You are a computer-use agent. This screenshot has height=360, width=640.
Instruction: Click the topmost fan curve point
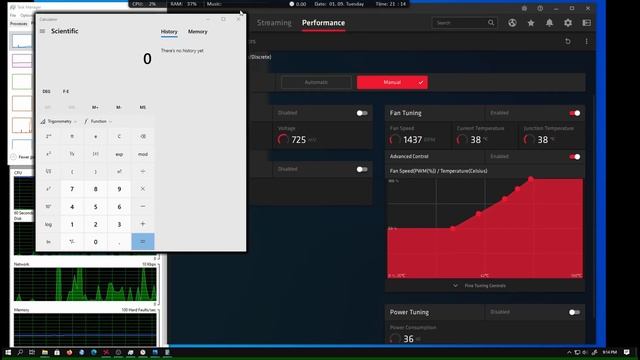531,179
